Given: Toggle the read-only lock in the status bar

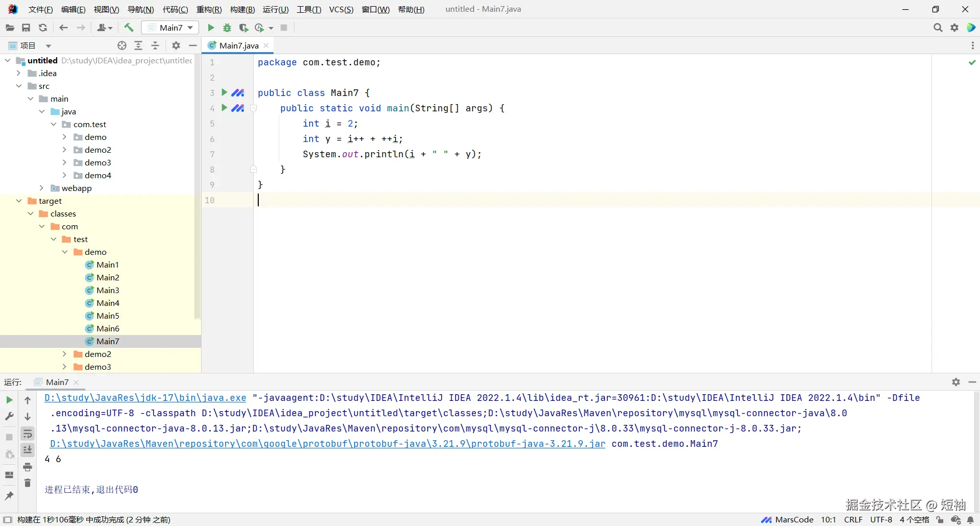Looking at the screenshot, I should click(940, 520).
